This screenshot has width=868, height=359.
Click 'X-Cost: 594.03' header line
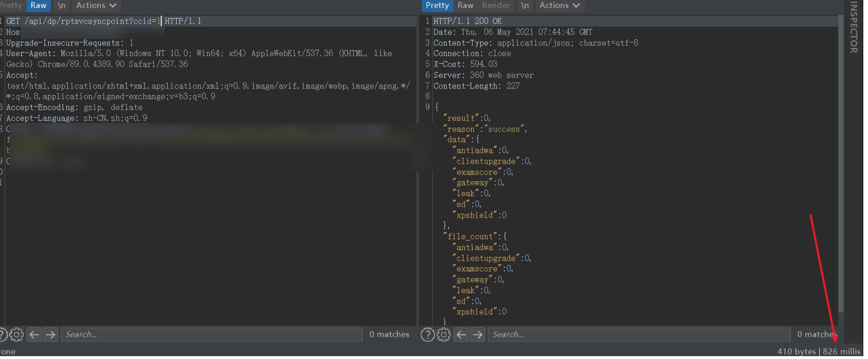[x=465, y=64]
